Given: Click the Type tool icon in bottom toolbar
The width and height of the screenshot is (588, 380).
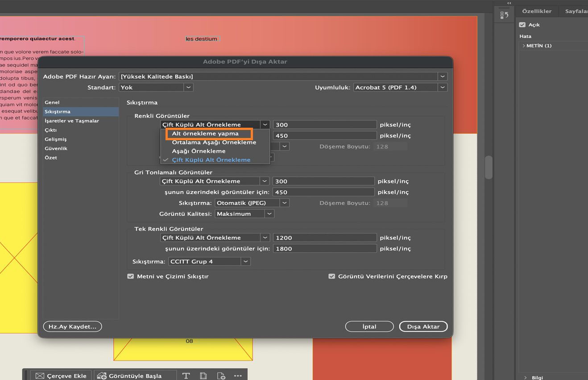Looking at the screenshot, I should [186, 376].
